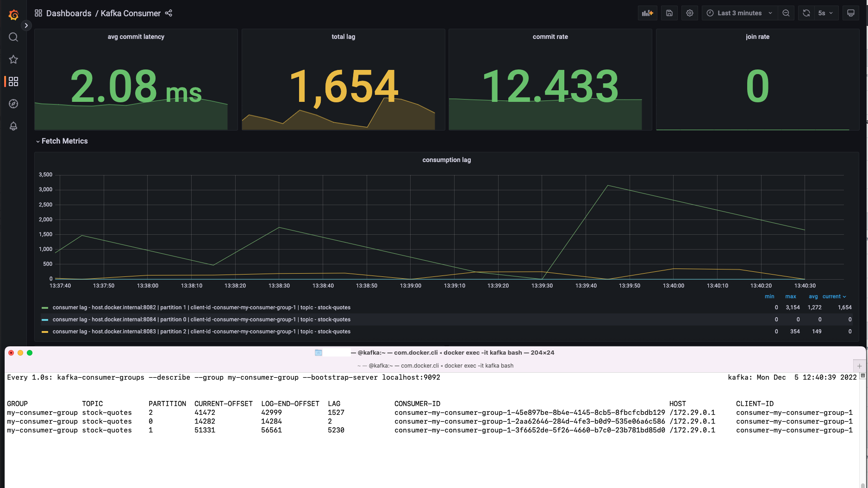
Task: Click the 13:39:00 time axis label
Action: click(411, 286)
